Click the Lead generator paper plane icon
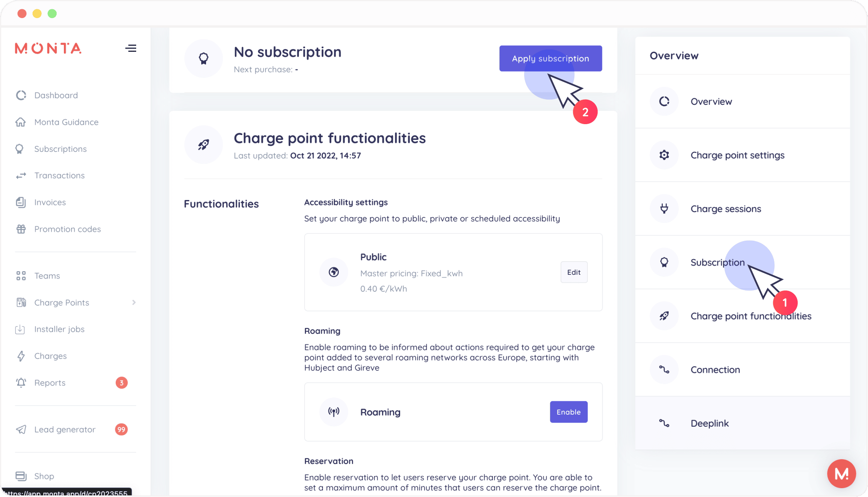 21,430
